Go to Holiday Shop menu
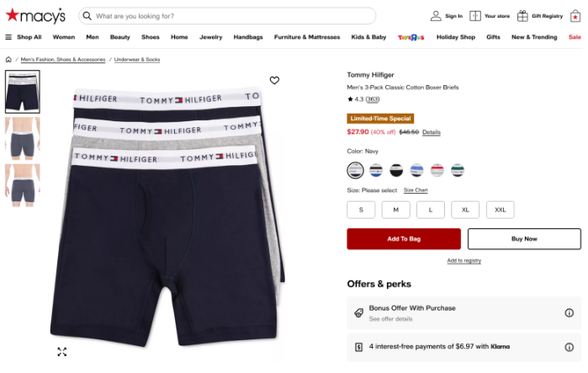 (456, 37)
